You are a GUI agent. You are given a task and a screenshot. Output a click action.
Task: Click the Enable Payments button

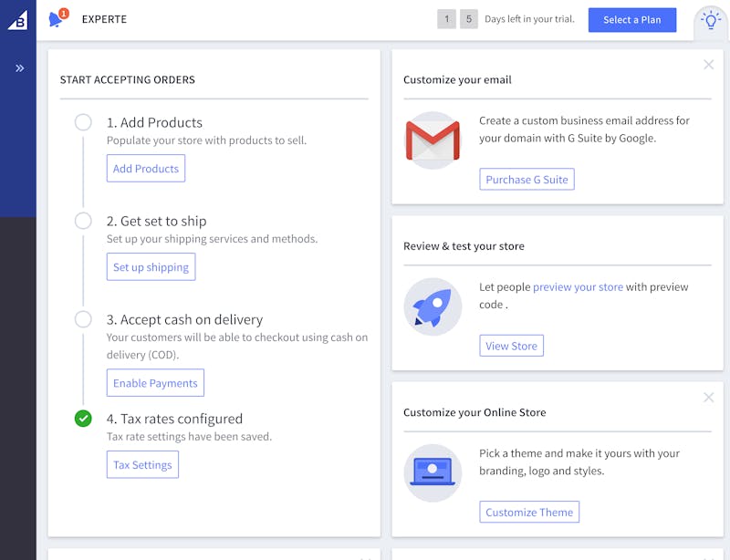155,383
